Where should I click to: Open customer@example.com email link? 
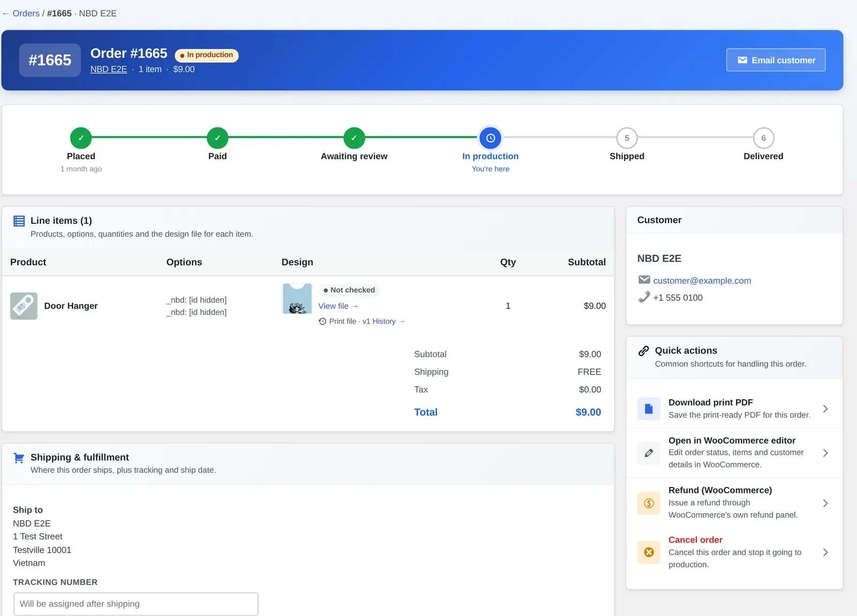[x=702, y=281]
